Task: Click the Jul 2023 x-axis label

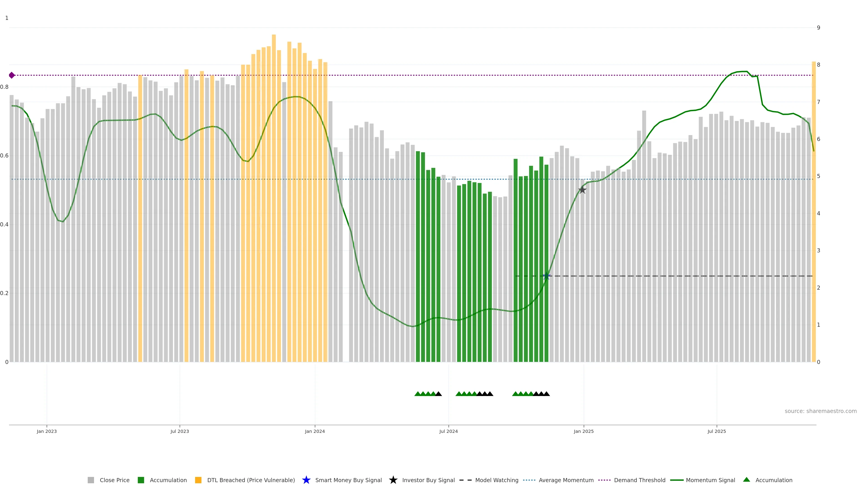Action: [180, 431]
